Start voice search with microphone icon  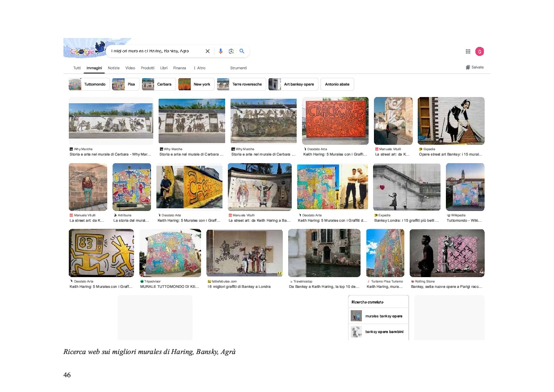click(221, 51)
